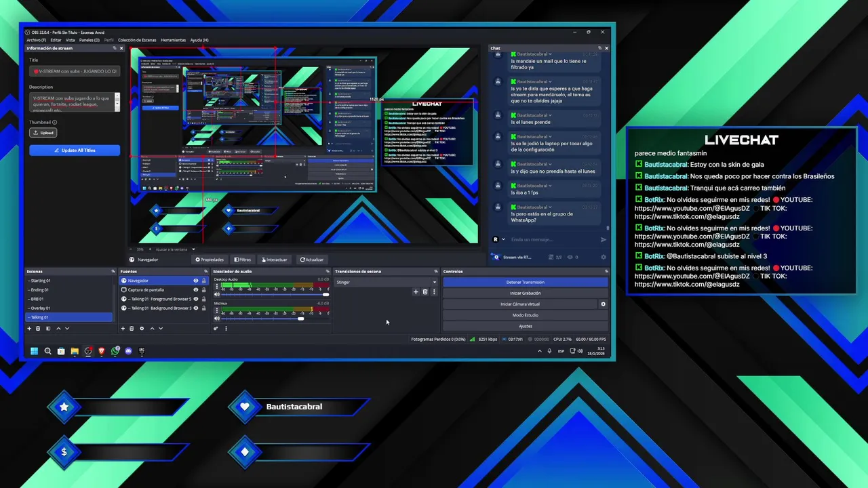This screenshot has width=868, height=488.
Task: Open taskbar Search
Action: pyautogui.click(x=47, y=351)
